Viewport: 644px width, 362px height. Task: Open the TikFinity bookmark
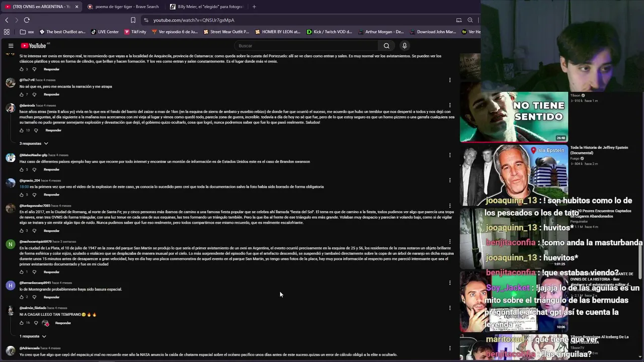click(135, 32)
